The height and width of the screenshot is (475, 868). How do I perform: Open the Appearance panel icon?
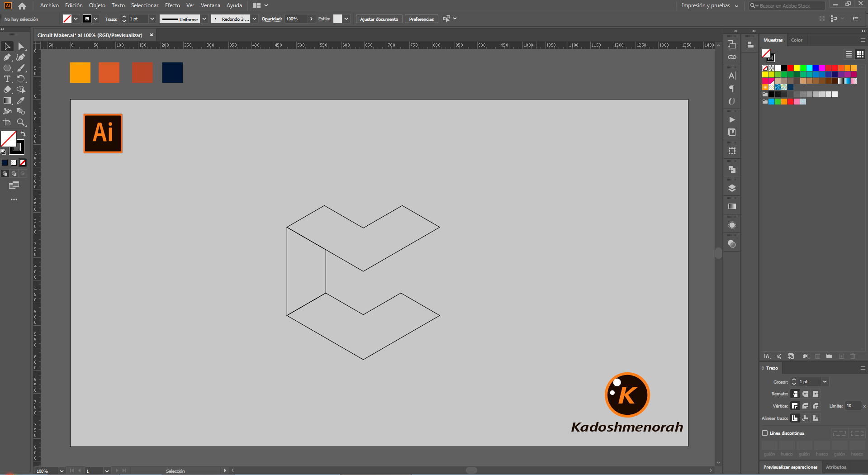pyautogui.click(x=732, y=225)
